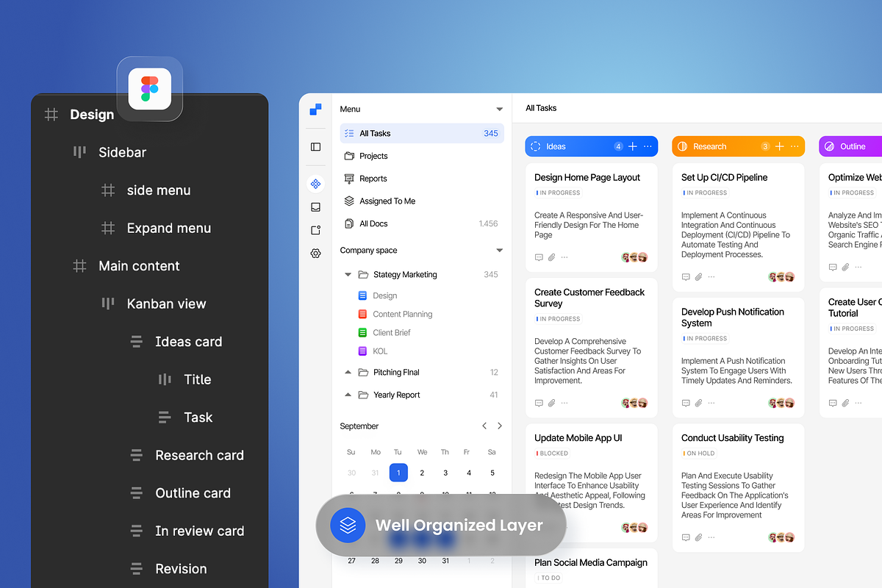Image resolution: width=882 pixels, height=588 pixels.
Task: Expand the Yearly Report folder
Action: pos(348,395)
